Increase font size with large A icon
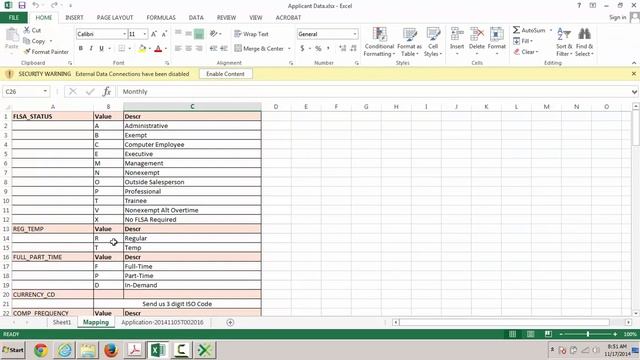Viewport: 640px width, 360px height. click(154, 34)
